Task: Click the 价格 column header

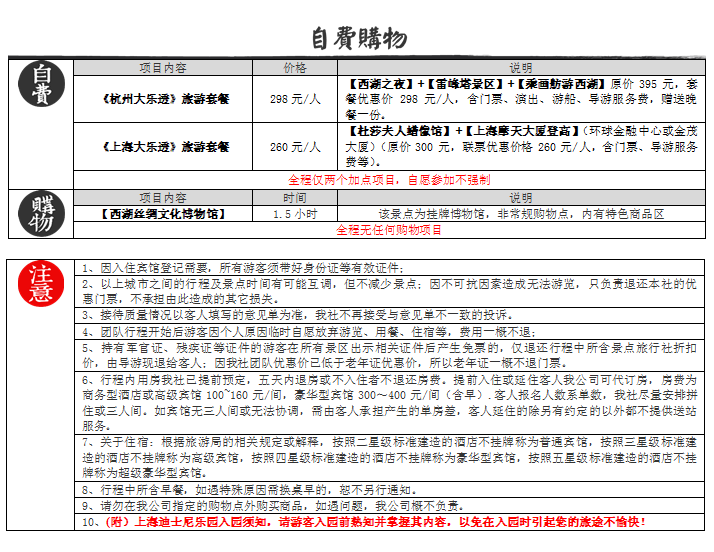Action: (295, 68)
